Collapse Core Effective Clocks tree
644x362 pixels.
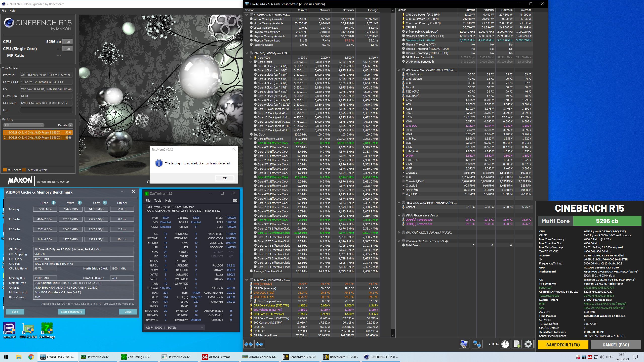251,139
